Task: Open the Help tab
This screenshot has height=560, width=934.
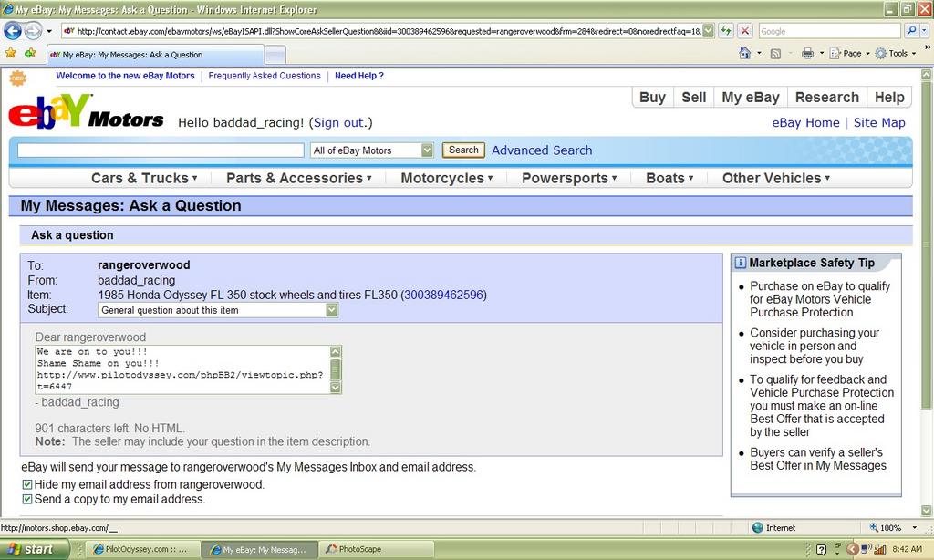Action: click(x=889, y=97)
